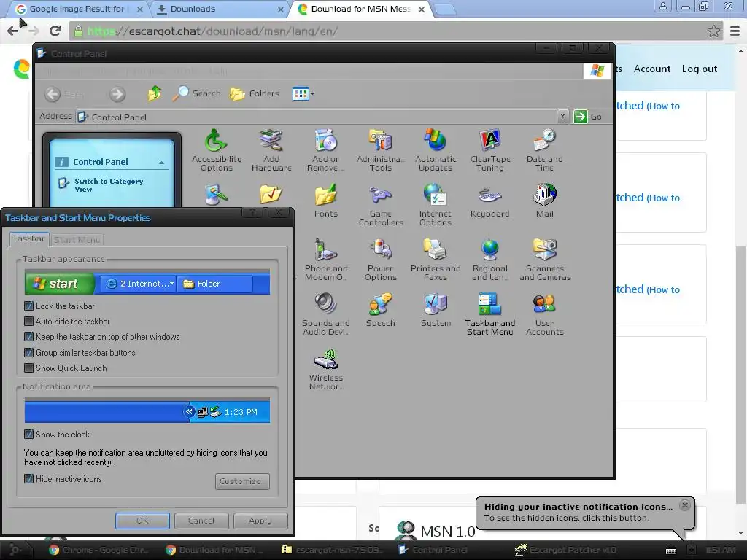Open Game Controllers icon
This screenshot has height=560, width=747.
click(x=380, y=205)
